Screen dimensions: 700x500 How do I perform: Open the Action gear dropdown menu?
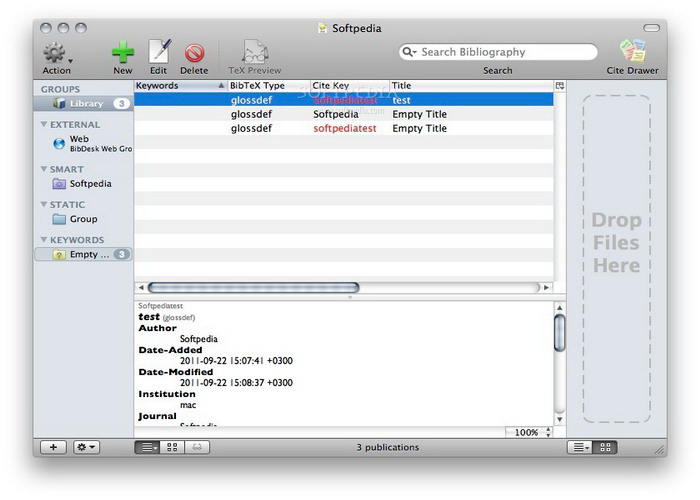[57, 53]
